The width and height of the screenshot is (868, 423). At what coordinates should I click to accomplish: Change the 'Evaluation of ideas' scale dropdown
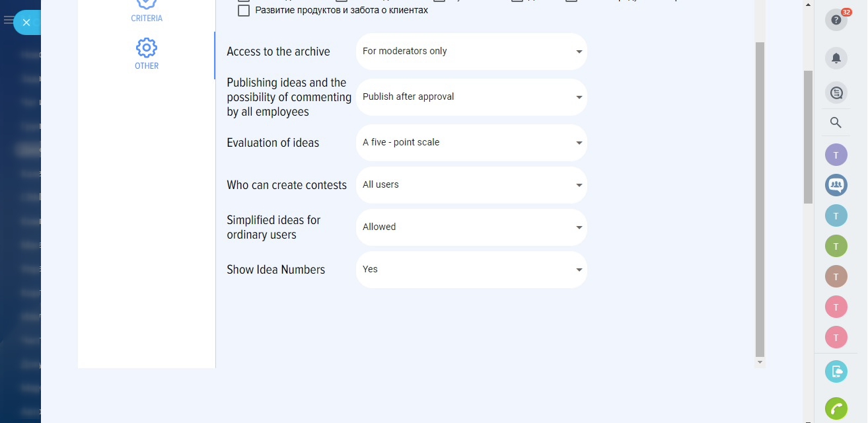(471, 143)
